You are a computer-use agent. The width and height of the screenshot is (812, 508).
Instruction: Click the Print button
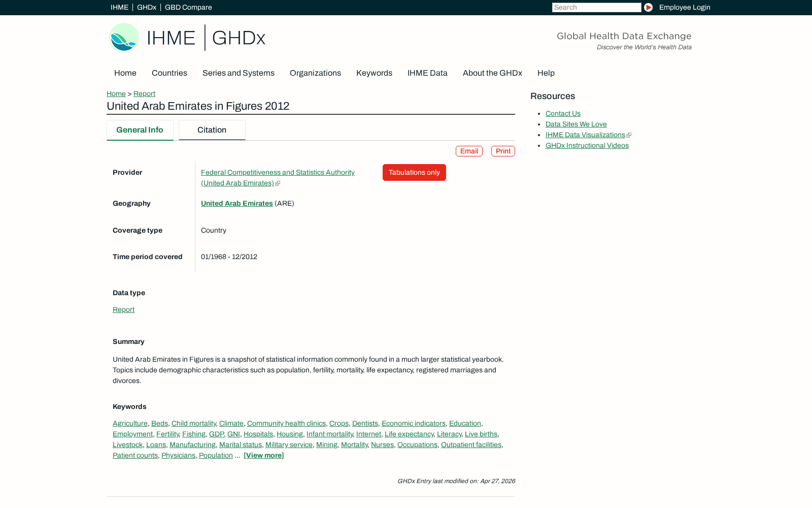click(x=503, y=151)
